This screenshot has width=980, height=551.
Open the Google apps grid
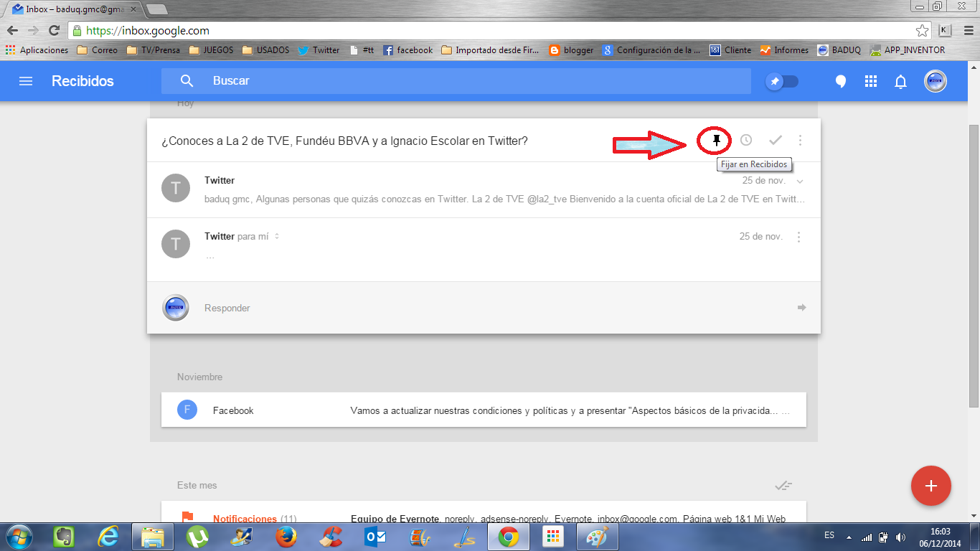(871, 81)
